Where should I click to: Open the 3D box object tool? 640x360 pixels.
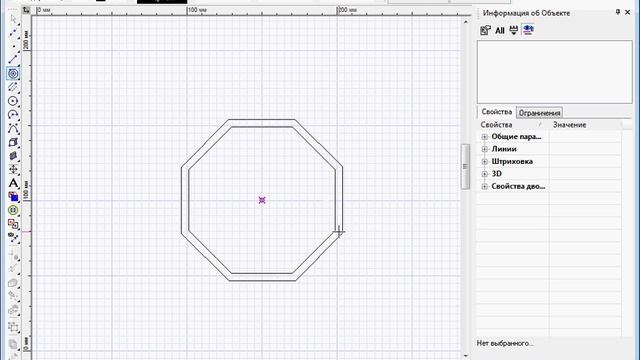13,142
